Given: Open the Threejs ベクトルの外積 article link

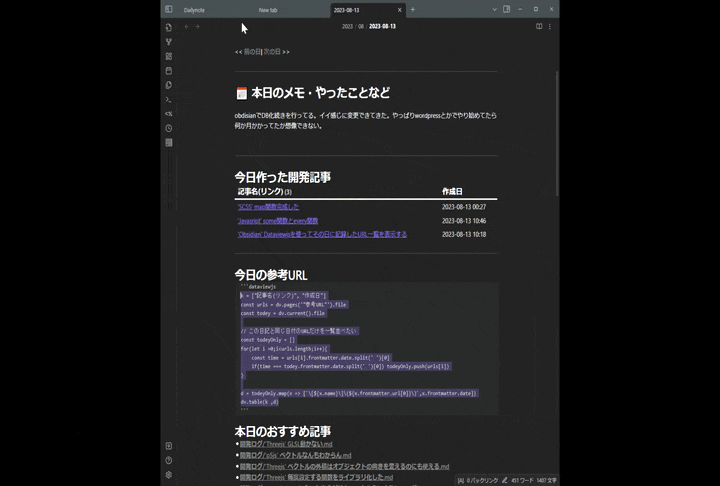Looking at the screenshot, I should (344, 466).
